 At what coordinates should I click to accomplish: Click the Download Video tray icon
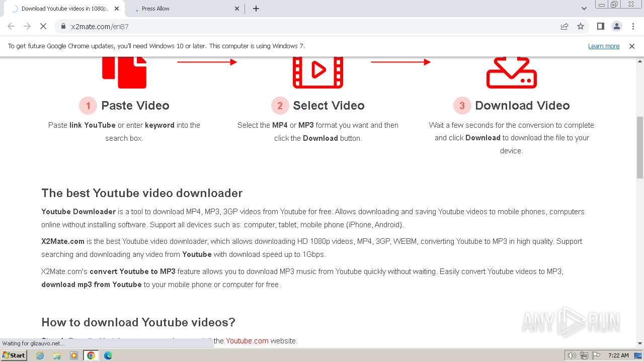[x=512, y=73]
